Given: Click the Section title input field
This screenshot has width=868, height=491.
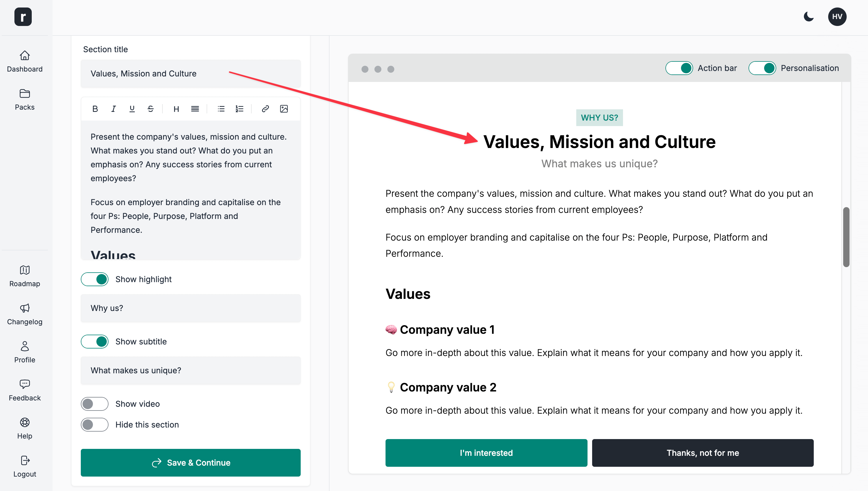Looking at the screenshot, I should (x=190, y=74).
